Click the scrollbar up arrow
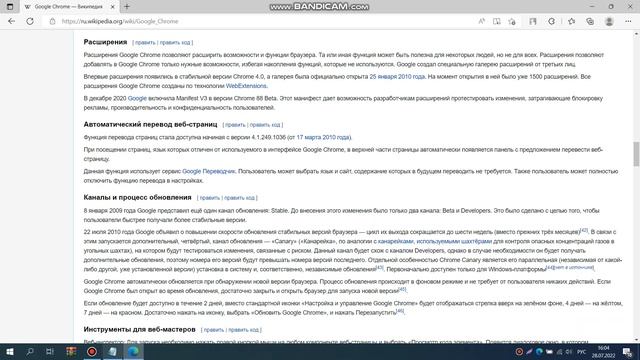This screenshot has width=640, height=360. pyautogui.click(x=636, y=34)
